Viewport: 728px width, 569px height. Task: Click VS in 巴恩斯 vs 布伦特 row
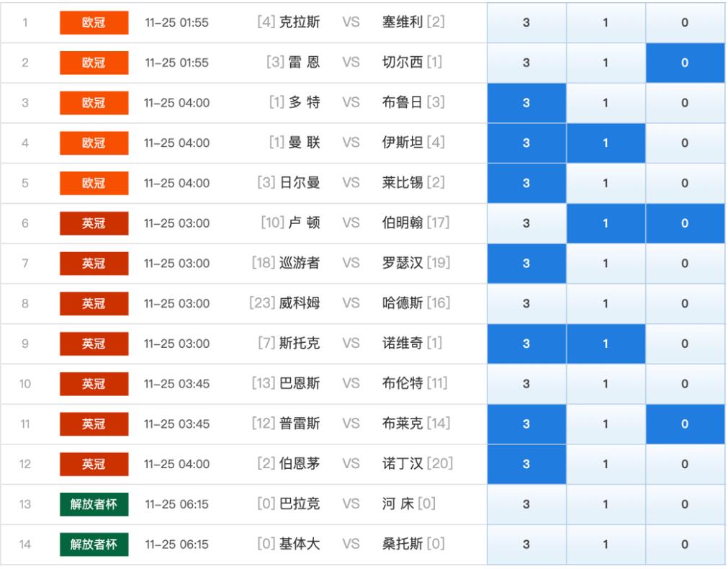(351, 384)
